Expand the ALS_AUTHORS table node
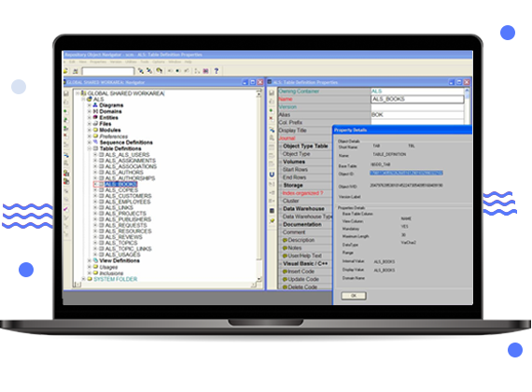 pos(95,173)
